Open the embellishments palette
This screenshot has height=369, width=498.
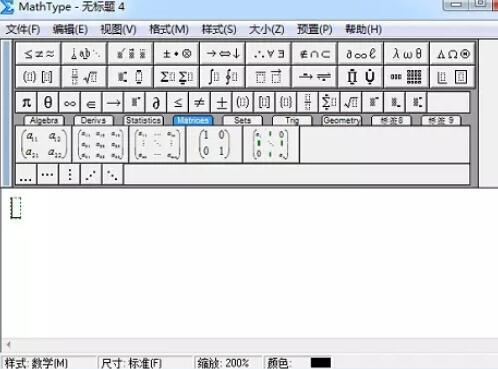[130, 53]
